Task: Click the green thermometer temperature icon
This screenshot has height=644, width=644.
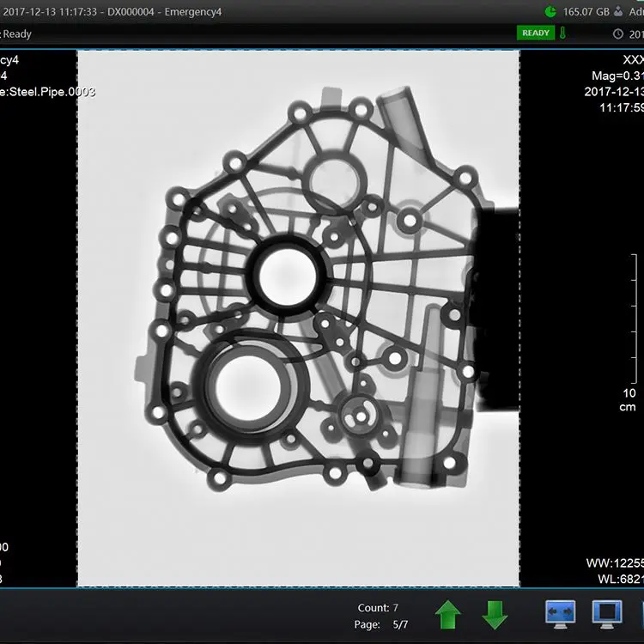Action: (x=563, y=33)
